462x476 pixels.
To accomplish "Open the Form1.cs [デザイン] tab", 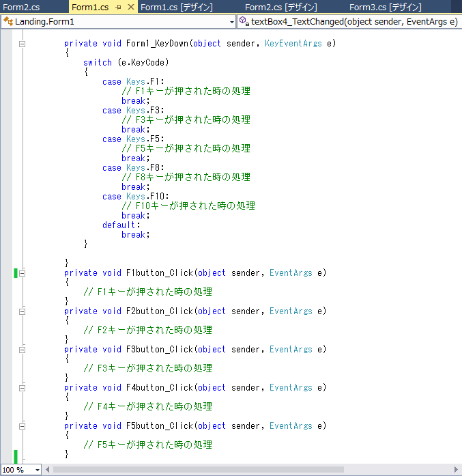I will pyautogui.click(x=177, y=7).
